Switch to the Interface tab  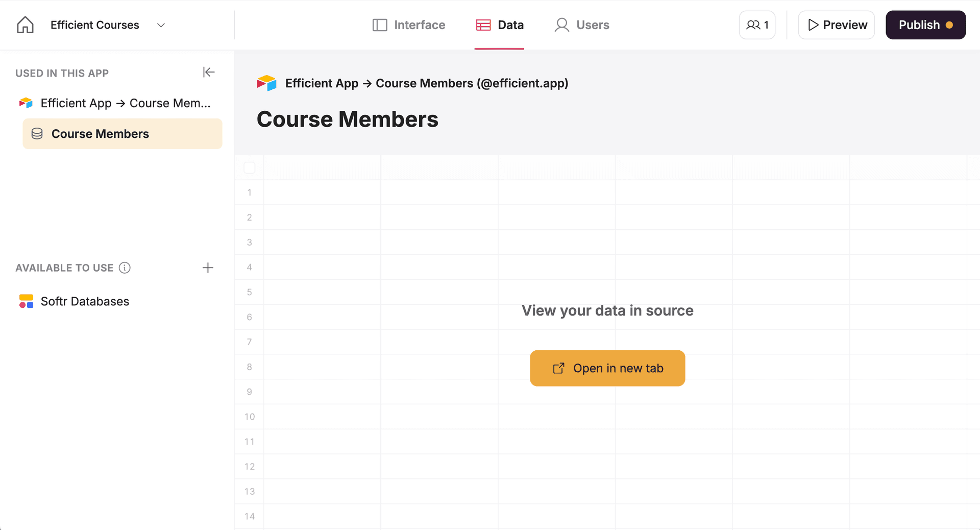point(409,25)
